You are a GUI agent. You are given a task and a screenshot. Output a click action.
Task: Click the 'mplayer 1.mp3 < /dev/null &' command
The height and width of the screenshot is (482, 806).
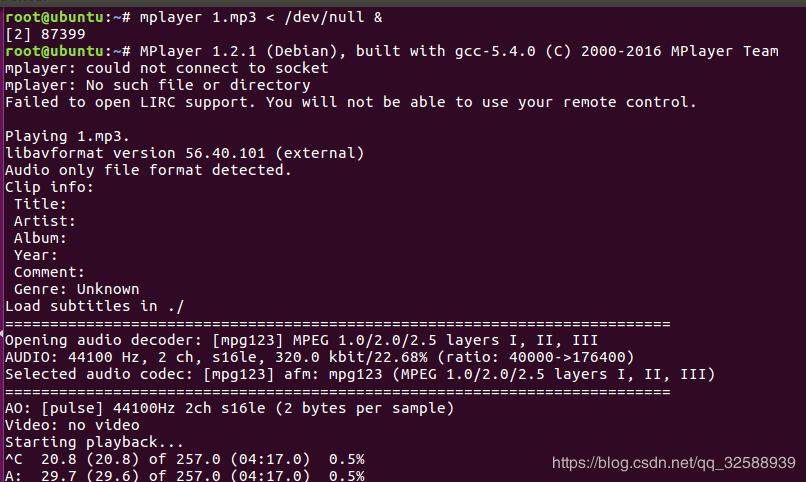(261, 17)
